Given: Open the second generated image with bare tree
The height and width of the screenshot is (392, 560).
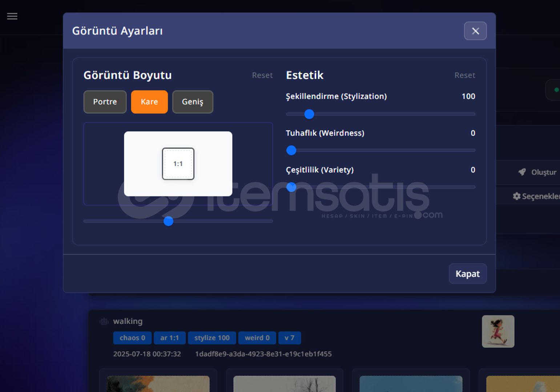Looking at the screenshot, I should pos(285,384).
